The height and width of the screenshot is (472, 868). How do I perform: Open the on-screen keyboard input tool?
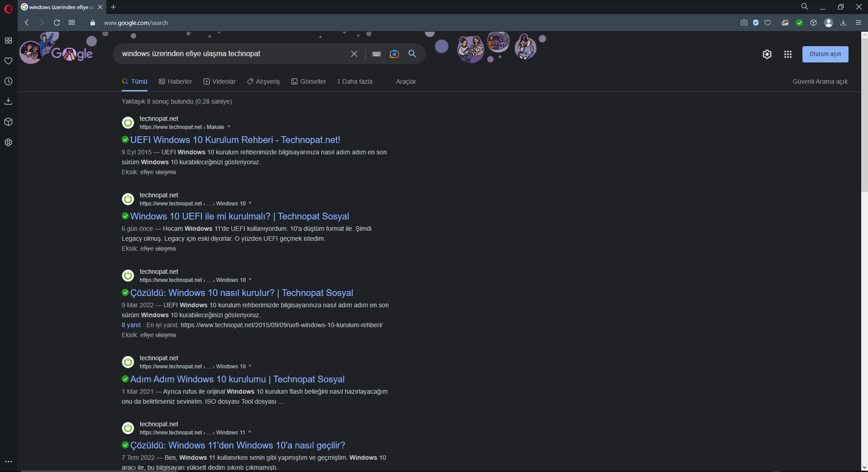pyautogui.click(x=376, y=54)
